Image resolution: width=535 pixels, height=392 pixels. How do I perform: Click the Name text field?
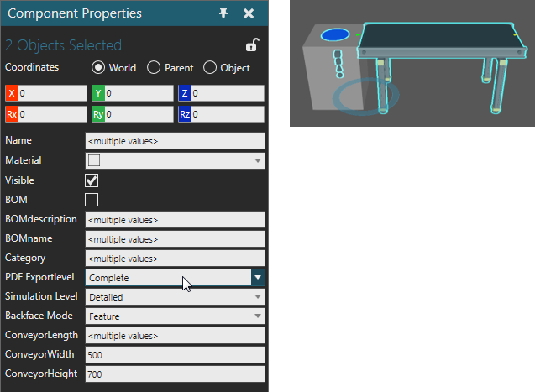pyautogui.click(x=175, y=141)
